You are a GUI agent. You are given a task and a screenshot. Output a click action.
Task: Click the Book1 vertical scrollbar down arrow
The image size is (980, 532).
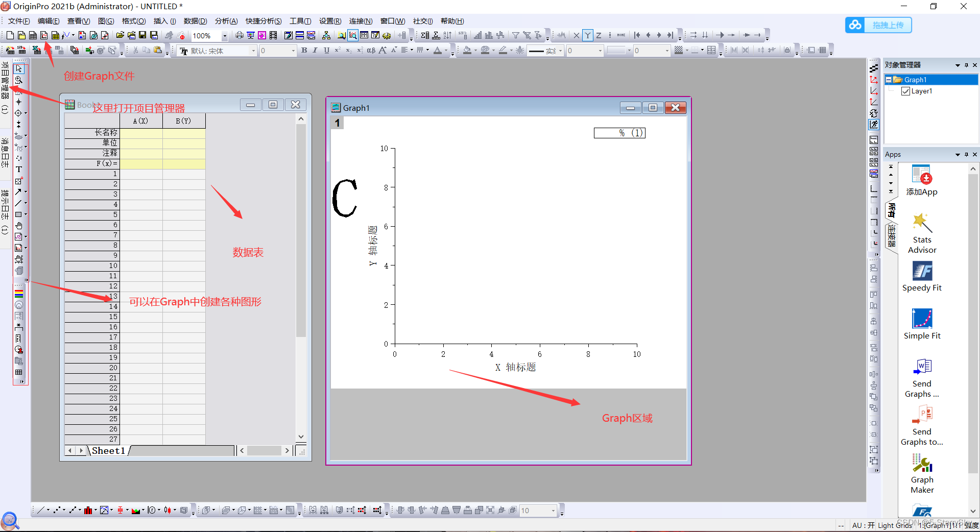tap(301, 437)
